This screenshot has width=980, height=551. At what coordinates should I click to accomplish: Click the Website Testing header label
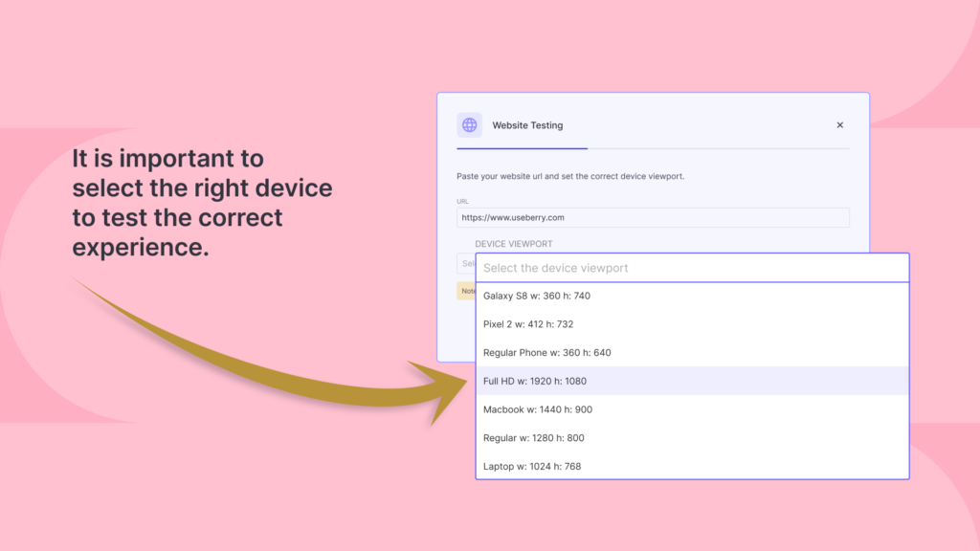[x=527, y=125]
